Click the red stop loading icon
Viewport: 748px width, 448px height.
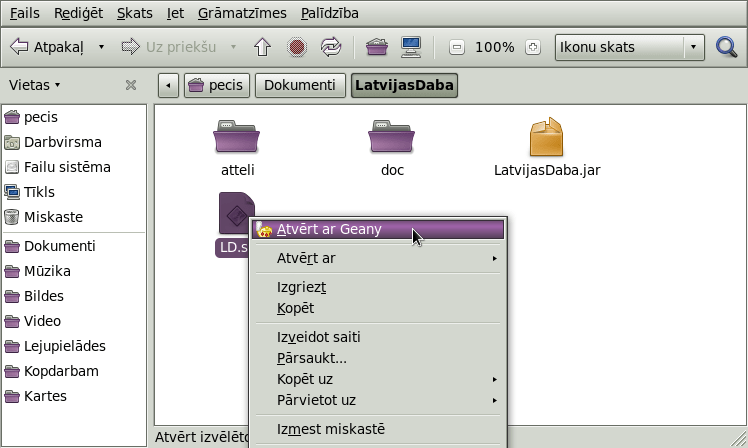tap(297, 47)
